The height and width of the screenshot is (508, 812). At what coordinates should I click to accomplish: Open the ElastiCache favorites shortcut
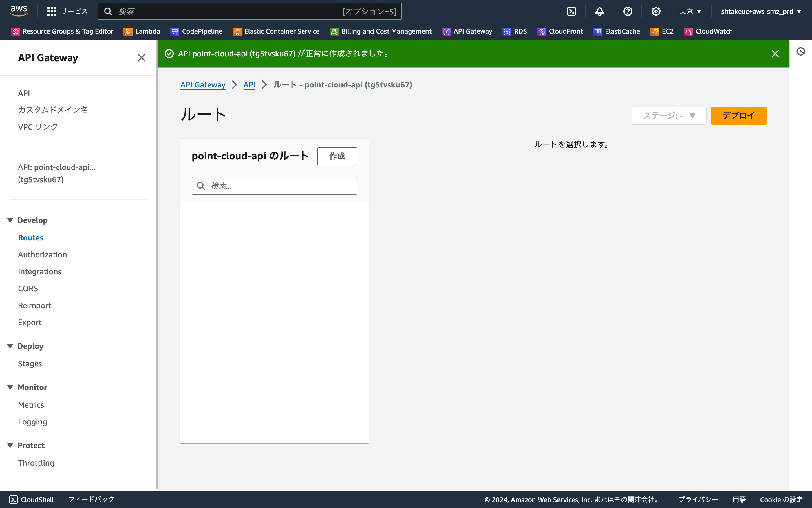pos(617,31)
